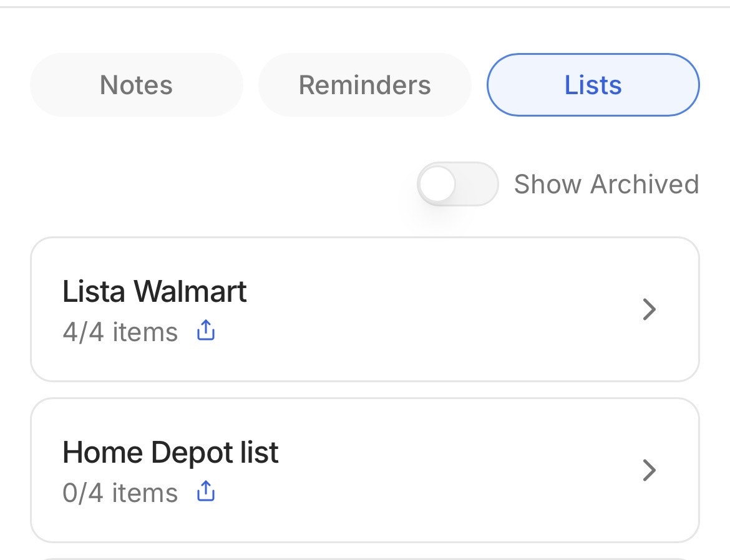
Task: Expand Lista Walmart using its chevron arrow
Action: pos(650,309)
